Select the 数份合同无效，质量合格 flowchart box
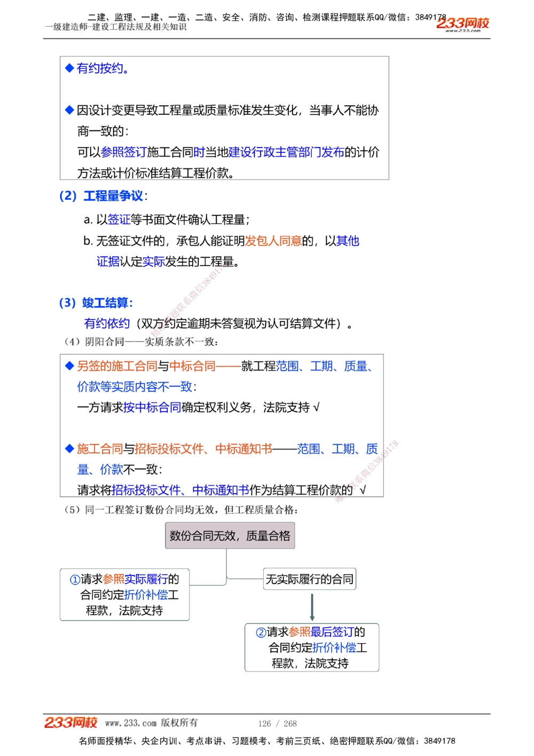534x756 pixels. tap(230, 535)
